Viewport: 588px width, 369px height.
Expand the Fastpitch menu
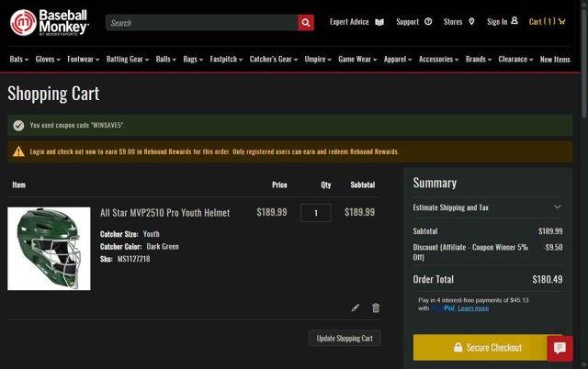coord(226,59)
